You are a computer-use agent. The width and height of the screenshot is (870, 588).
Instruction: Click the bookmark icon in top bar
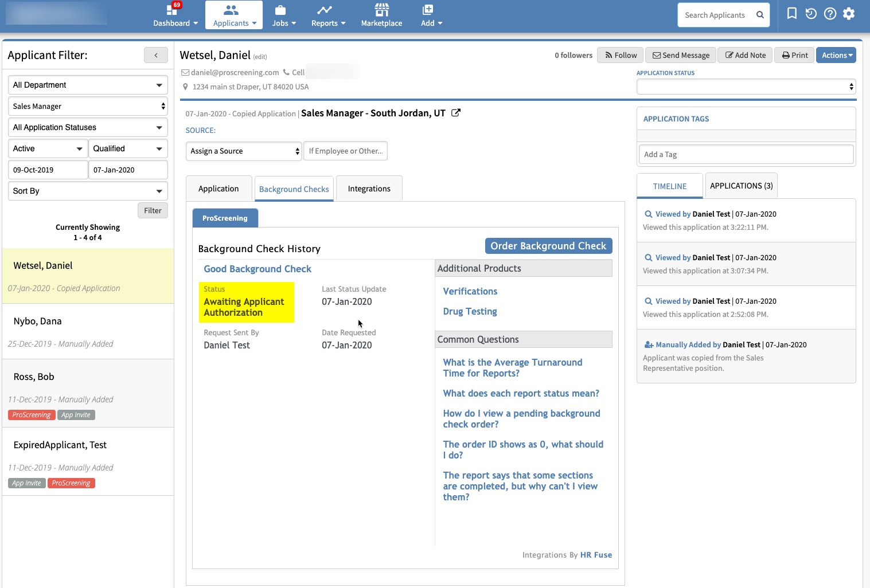tap(791, 14)
